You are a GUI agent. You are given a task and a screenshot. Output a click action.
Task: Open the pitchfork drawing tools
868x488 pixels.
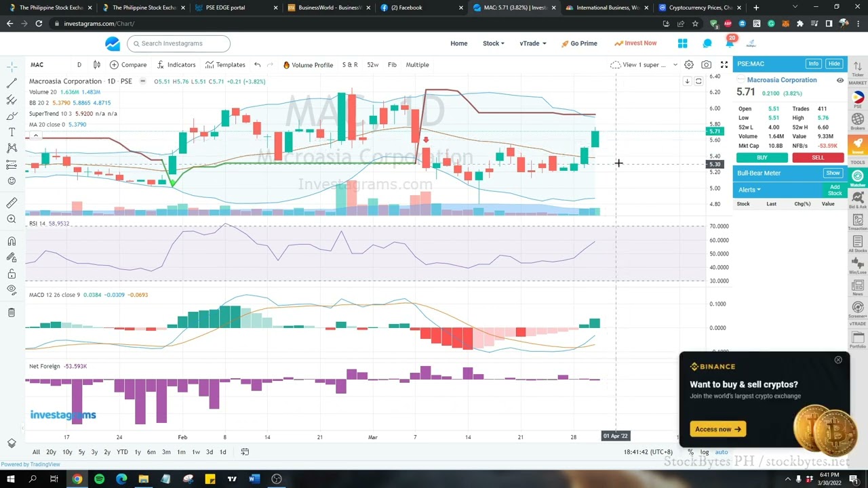(x=12, y=99)
